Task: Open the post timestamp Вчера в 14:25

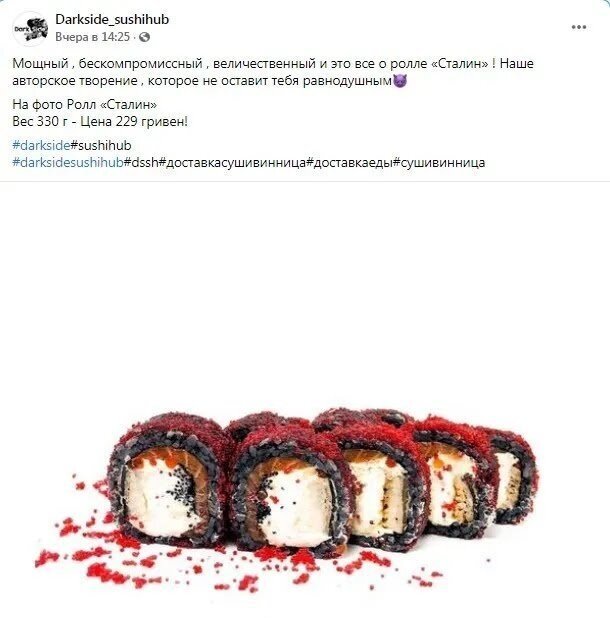Action: [92, 37]
